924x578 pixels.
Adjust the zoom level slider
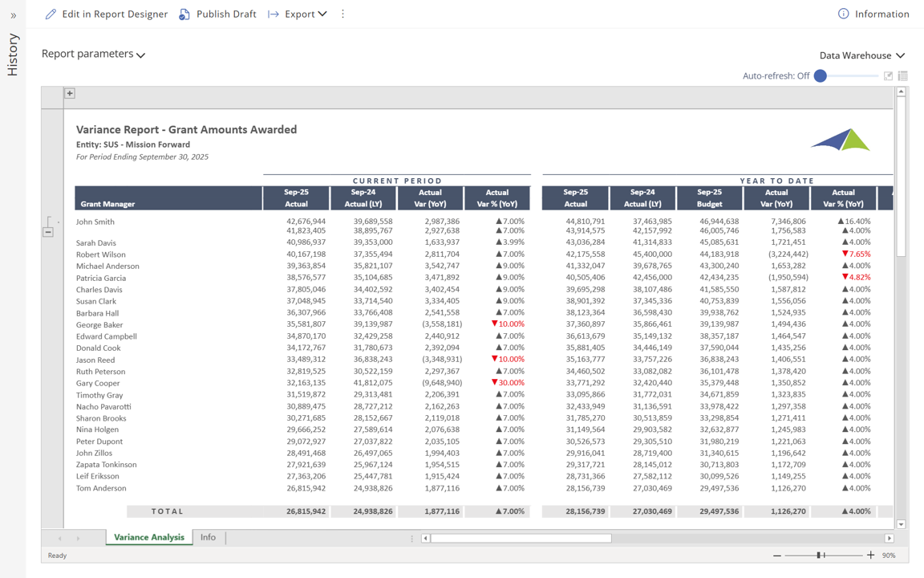(821, 555)
